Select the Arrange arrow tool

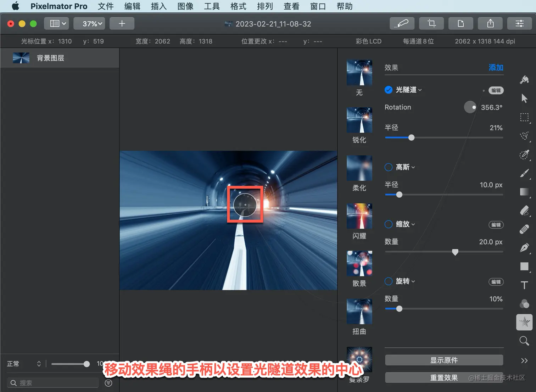[524, 98]
